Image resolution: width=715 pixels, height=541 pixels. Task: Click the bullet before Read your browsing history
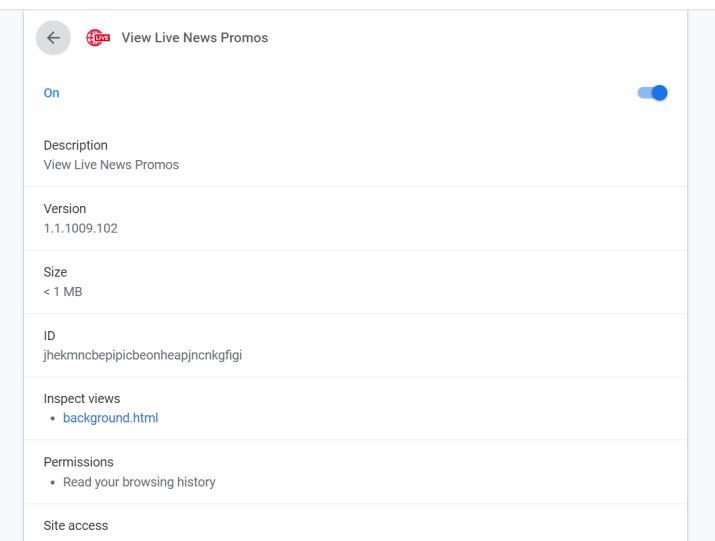pos(51,483)
